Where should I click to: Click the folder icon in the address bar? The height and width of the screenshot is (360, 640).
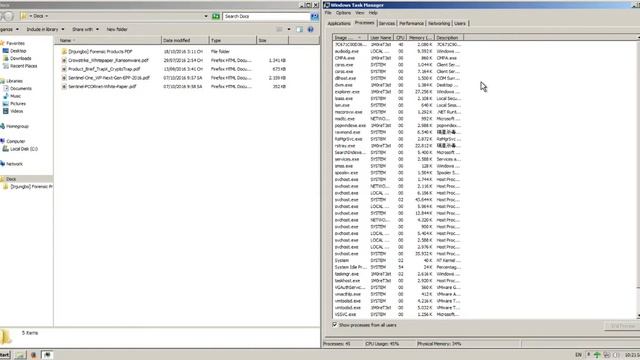pos(24,16)
